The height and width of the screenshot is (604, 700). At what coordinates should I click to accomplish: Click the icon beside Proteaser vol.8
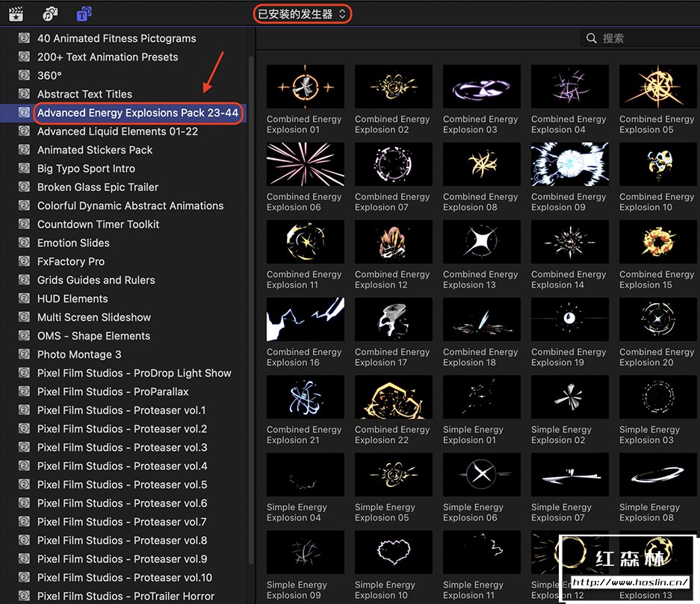click(24, 541)
